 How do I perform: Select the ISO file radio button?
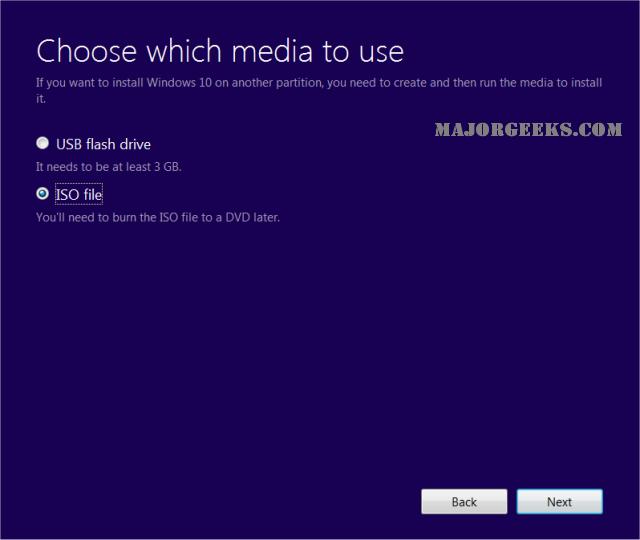pos(42,193)
